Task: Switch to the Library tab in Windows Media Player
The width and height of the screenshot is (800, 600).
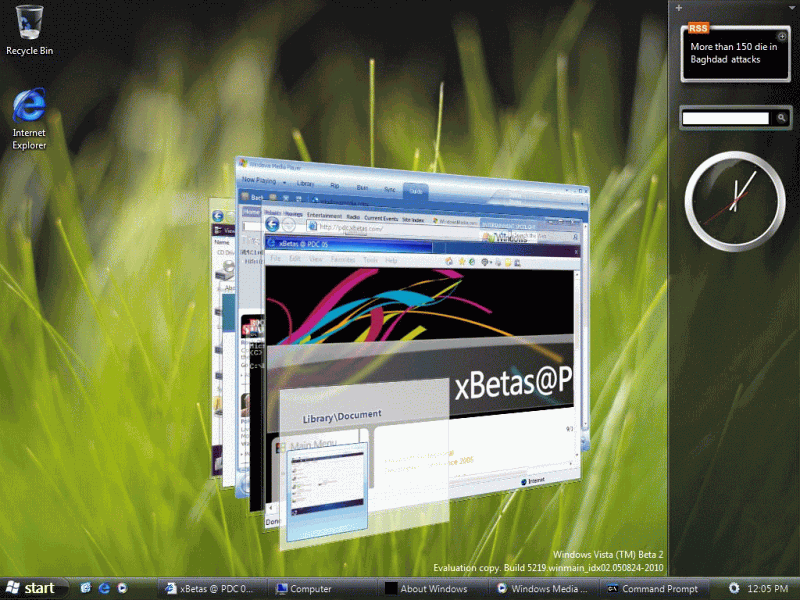Action: pos(306,183)
